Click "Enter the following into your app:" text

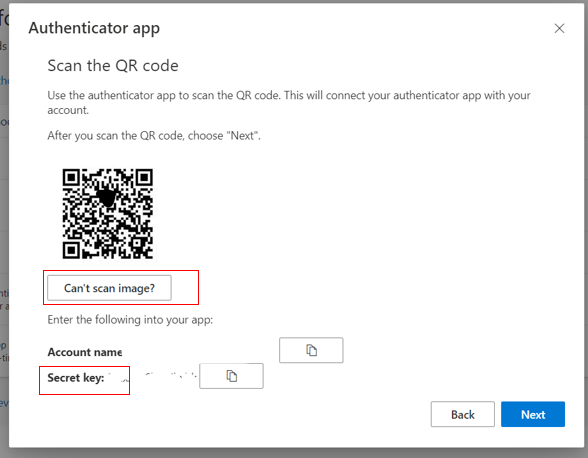(x=130, y=320)
